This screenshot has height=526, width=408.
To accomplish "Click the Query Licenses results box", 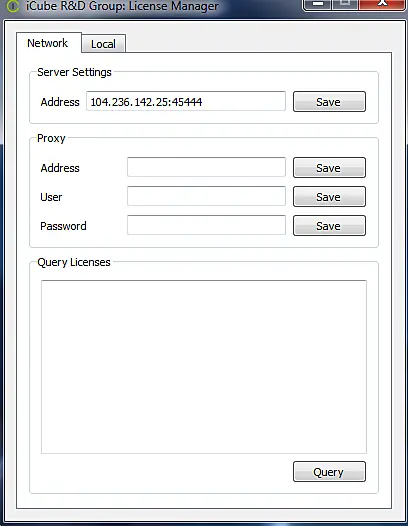I will click(x=204, y=367).
